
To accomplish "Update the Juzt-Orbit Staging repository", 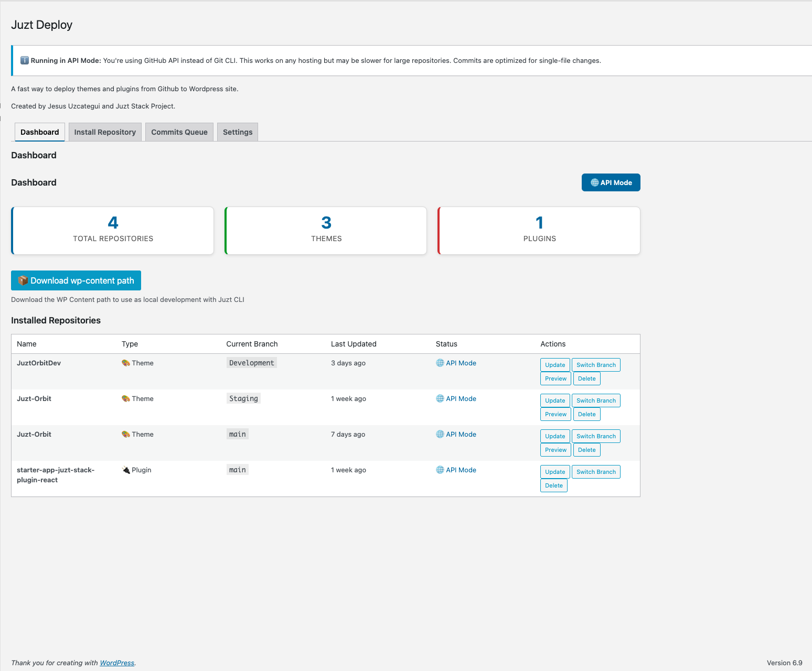I will coord(555,401).
